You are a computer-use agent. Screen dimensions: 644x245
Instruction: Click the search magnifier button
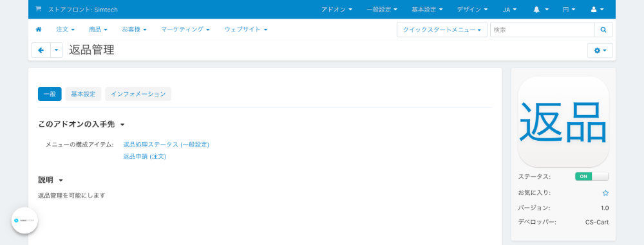603,30
